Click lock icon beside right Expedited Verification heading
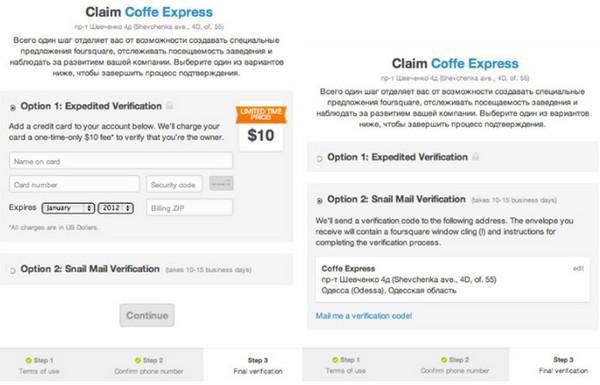Image resolution: width=600 pixels, height=385 pixels. point(476,157)
